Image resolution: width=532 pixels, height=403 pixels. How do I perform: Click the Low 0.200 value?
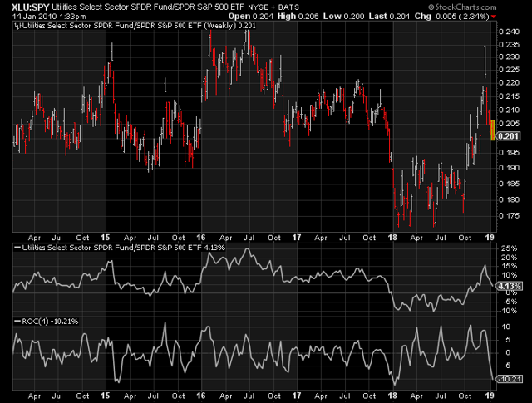(343, 17)
